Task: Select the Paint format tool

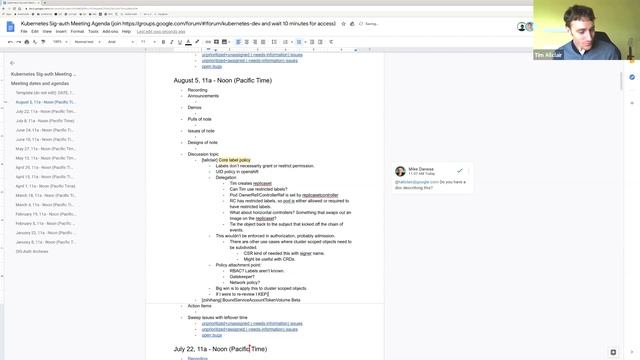Action: [x=43, y=42]
